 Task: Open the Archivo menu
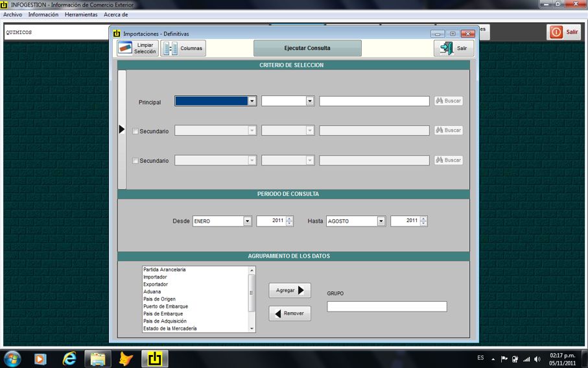tap(13, 14)
